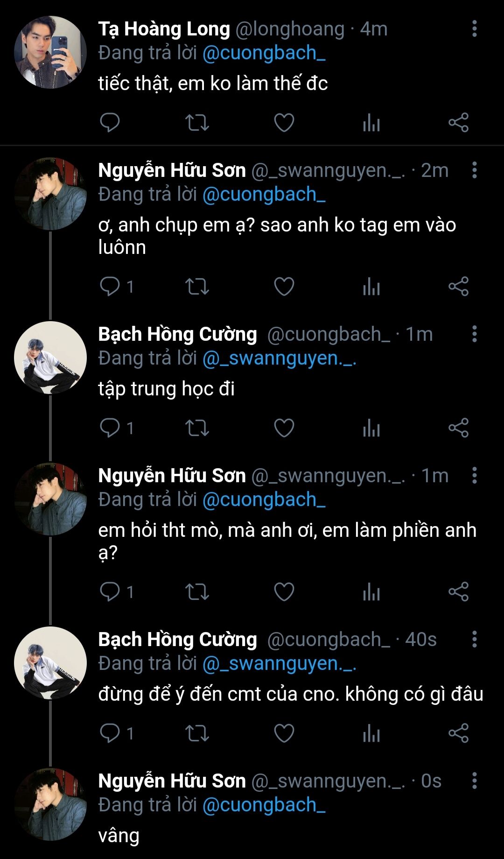Retweet 'em hỏi tht mò' reply
The height and width of the screenshot is (859, 504).
click(x=197, y=592)
